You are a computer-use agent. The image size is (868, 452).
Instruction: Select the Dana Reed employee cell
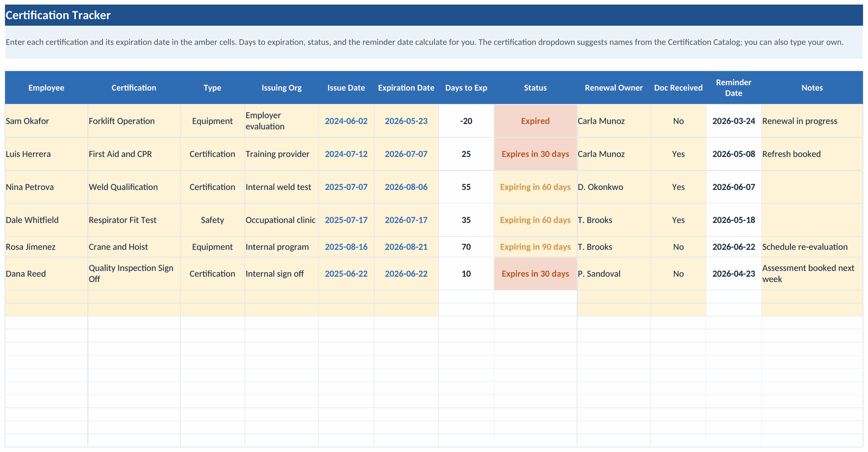click(46, 273)
